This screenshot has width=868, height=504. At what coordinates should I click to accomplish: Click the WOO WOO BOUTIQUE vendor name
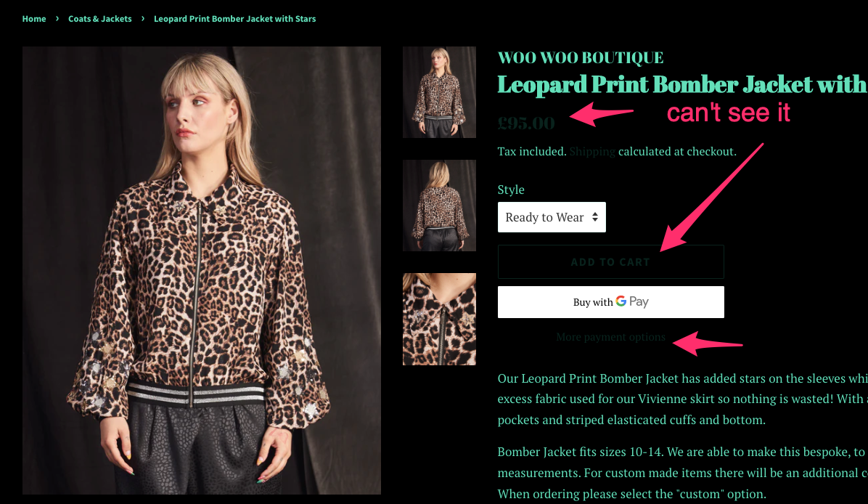(580, 57)
